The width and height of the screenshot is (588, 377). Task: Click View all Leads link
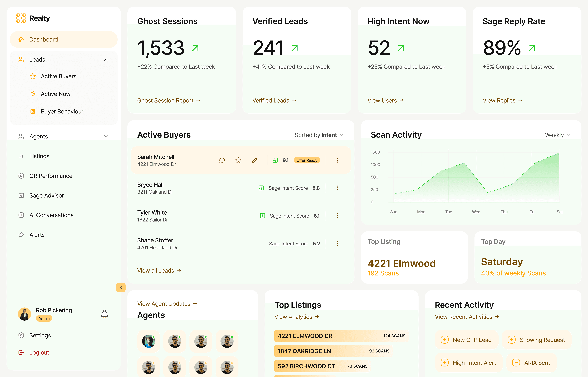(x=159, y=270)
